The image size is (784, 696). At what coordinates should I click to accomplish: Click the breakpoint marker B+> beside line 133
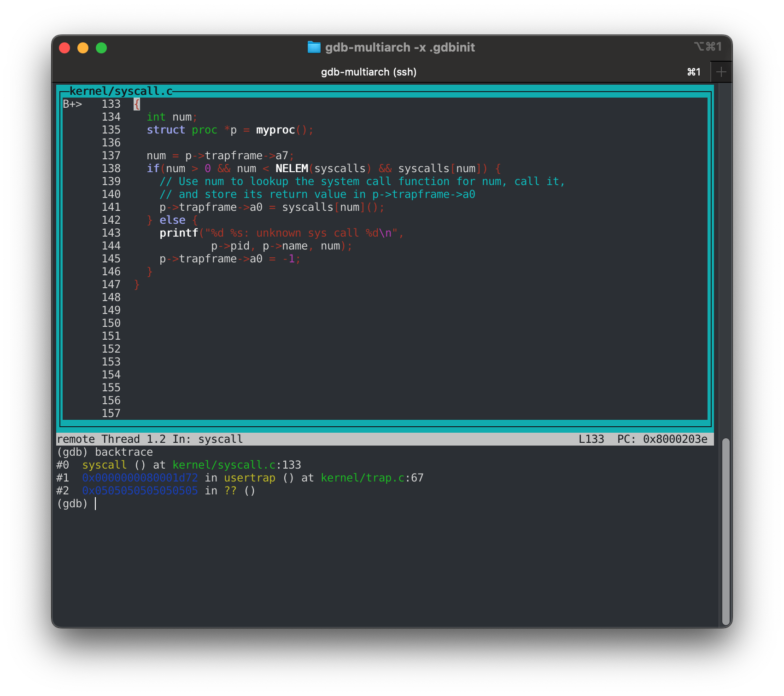tap(72, 104)
